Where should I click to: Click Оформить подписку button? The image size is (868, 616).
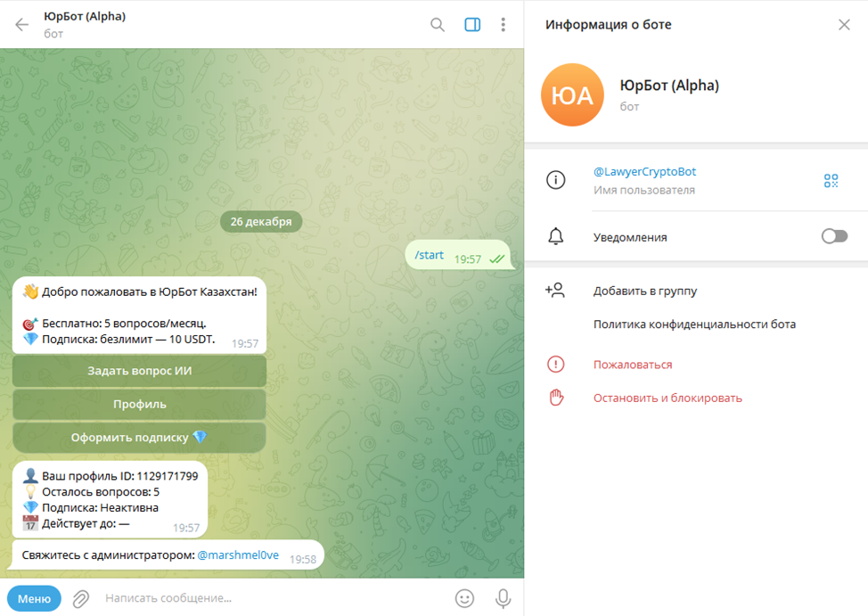click(x=140, y=438)
